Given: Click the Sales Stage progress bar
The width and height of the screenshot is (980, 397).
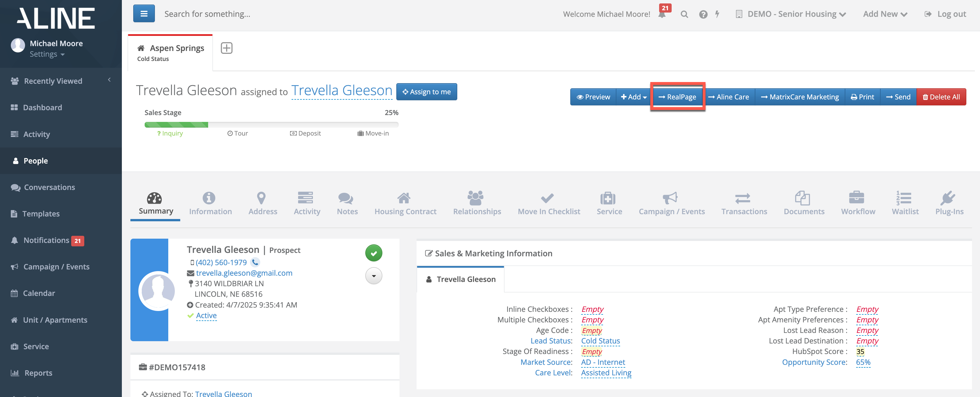Looking at the screenshot, I should pos(271,124).
